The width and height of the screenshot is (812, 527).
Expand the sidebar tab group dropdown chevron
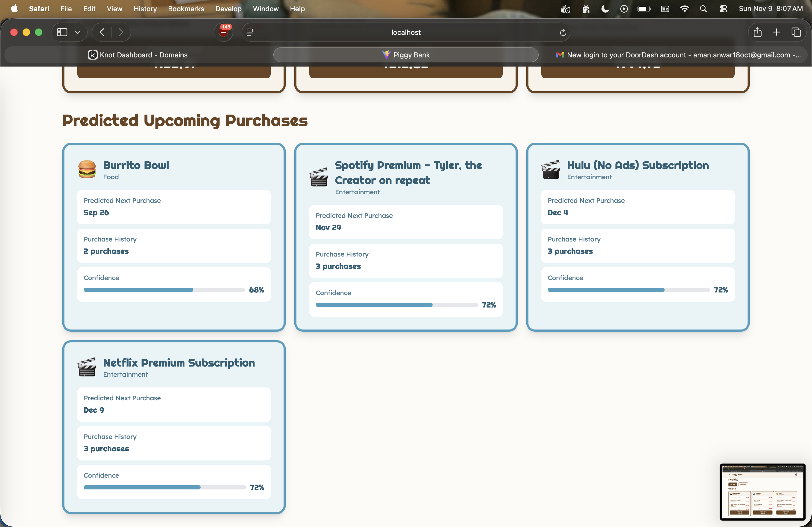click(x=78, y=32)
